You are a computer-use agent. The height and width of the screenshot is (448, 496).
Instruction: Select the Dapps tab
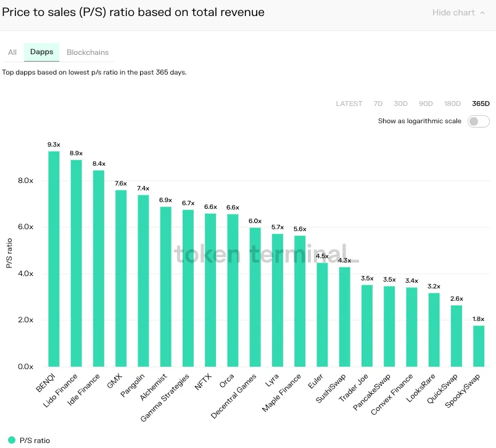41,52
